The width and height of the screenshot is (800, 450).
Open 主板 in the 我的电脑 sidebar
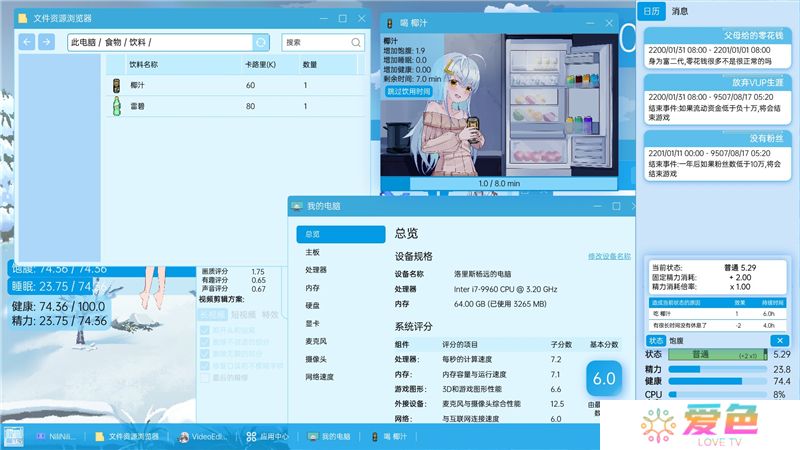312,252
